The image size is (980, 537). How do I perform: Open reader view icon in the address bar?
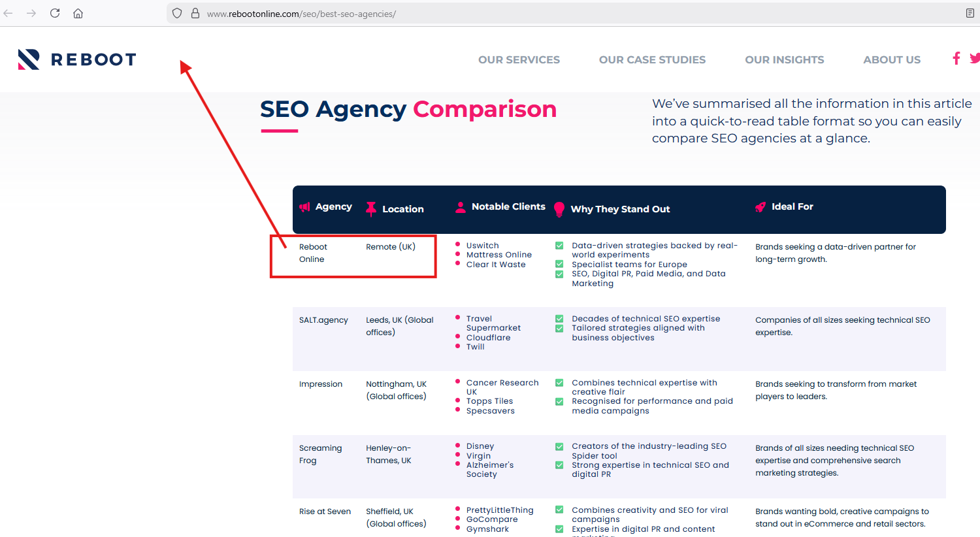(x=970, y=13)
